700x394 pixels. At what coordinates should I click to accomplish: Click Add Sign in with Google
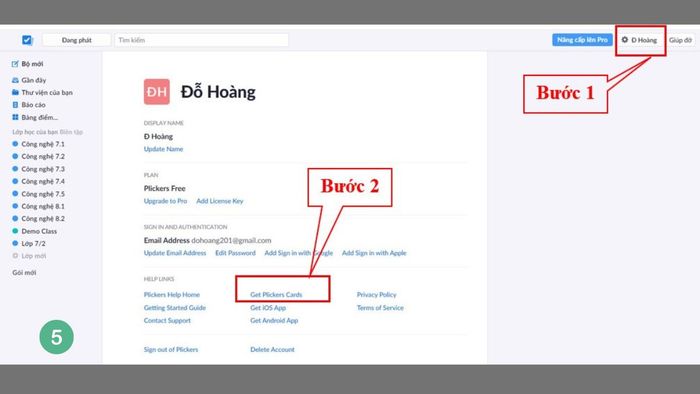click(299, 253)
